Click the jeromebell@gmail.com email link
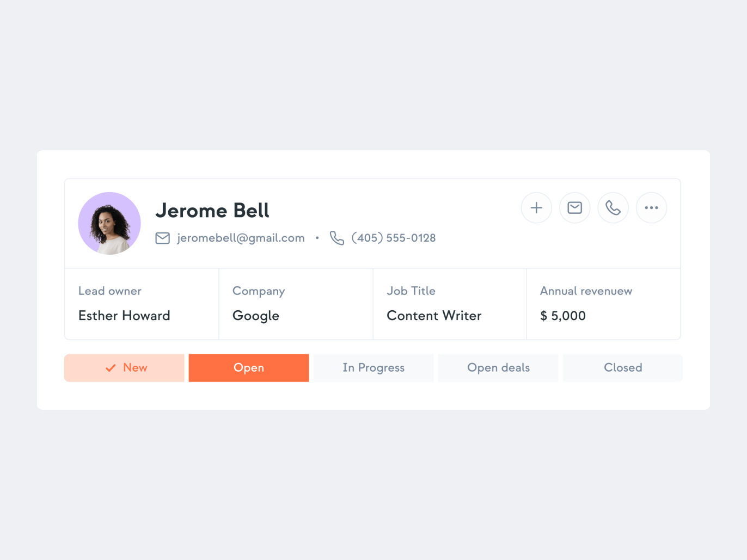This screenshot has width=747, height=560. [241, 238]
